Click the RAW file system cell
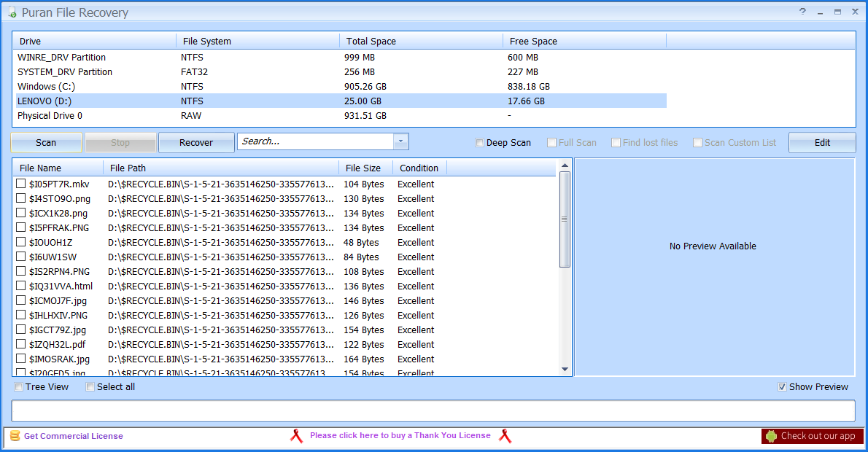The image size is (868, 452). coord(191,116)
